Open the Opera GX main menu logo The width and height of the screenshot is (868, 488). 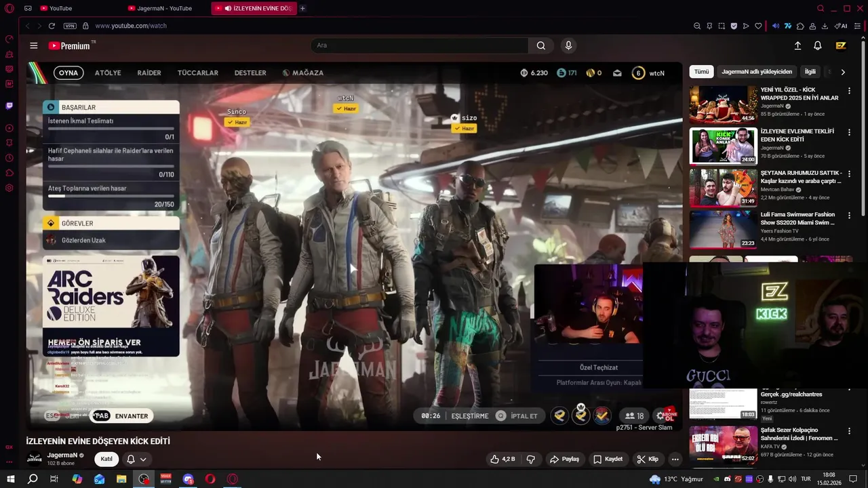tap(9, 8)
